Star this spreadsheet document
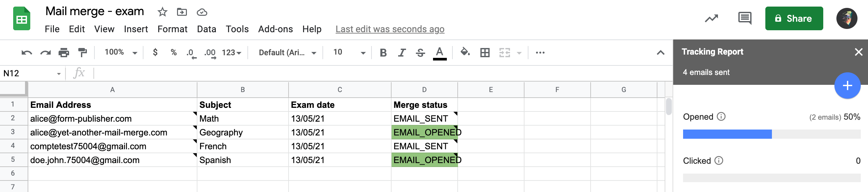The height and width of the screenshot is (192, 868). click(x=163, y=12)
